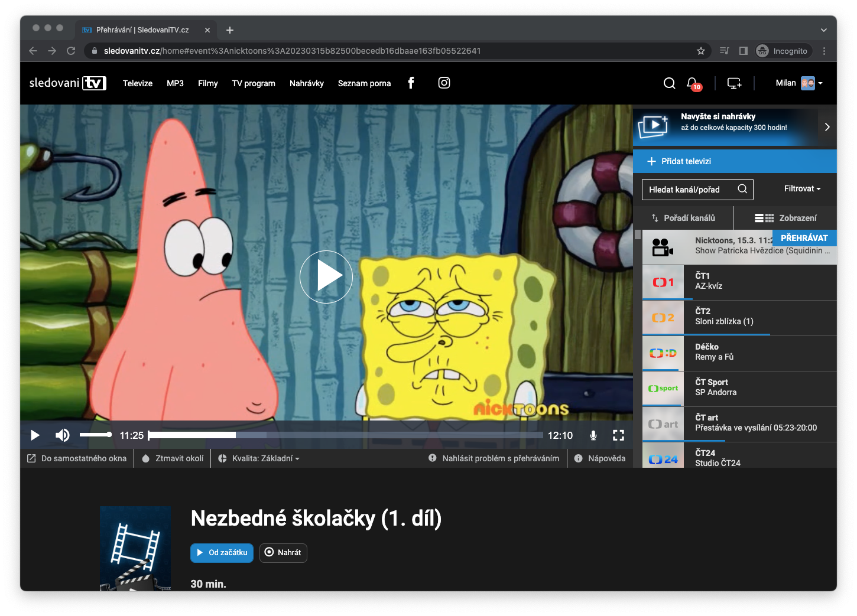The width and height of the screenshot is (857, 616).
Task: Open Chrome three-dot menu
Action: pyautogui.click(x=824, y=51)
